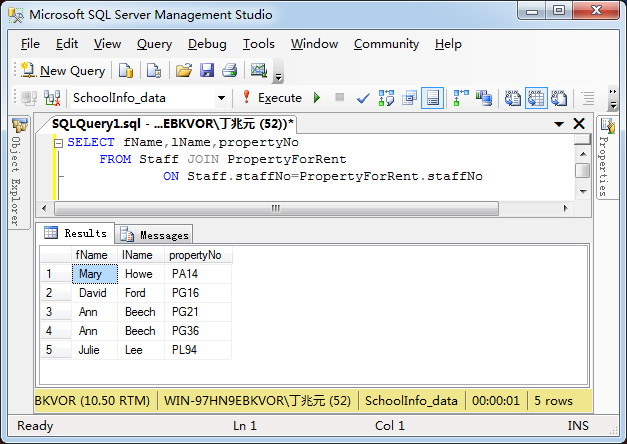The image size is (627, 444).
Task: Toggle Include Client Statistics icon
Action: coord(484,98)
